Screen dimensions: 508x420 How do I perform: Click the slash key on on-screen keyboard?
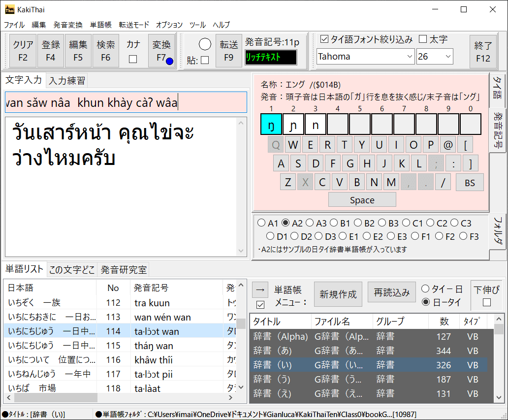(x=443, y=183)
